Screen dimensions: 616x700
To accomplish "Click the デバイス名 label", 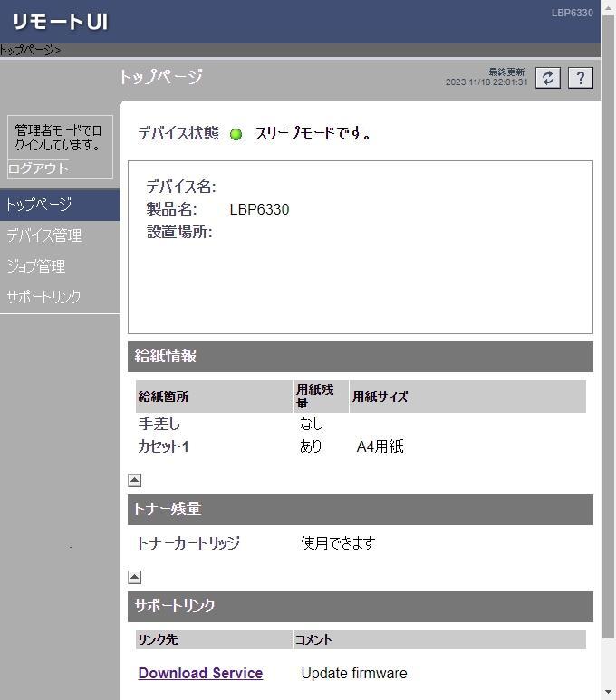I will (x=181, y=187).
